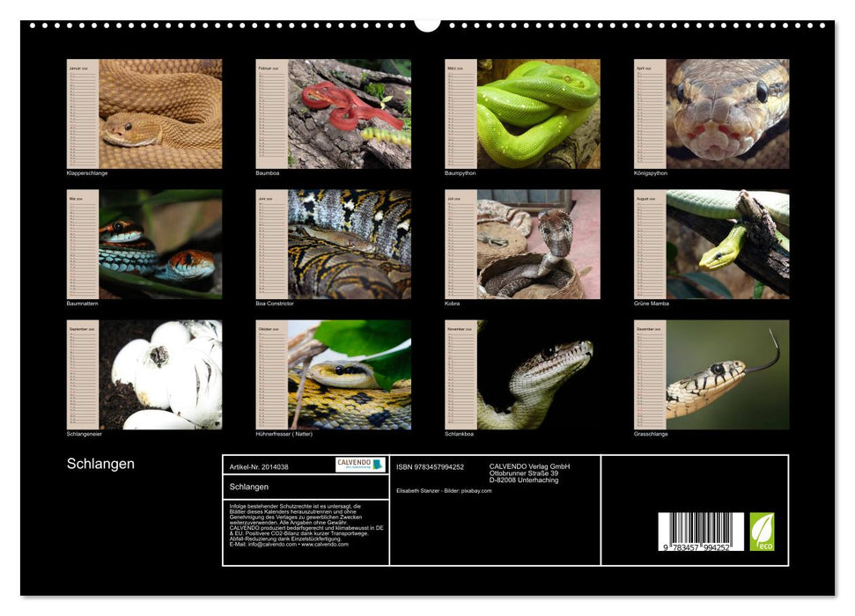Viewport: 855px width, 616px height.
Task: Click the Artikel-Nr. 2014038 label
Action: pyautogui.click(x=259, y=467)
